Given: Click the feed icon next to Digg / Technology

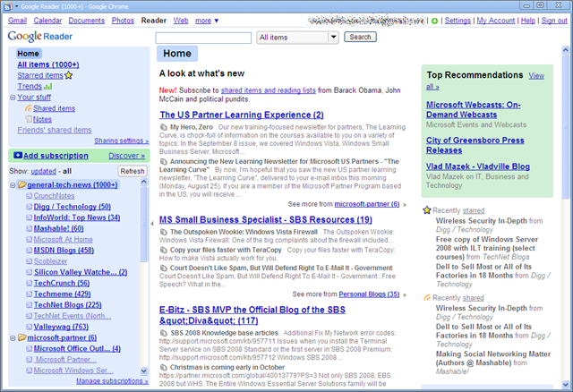Looking at the screenshot, I should tap(30, 207).
